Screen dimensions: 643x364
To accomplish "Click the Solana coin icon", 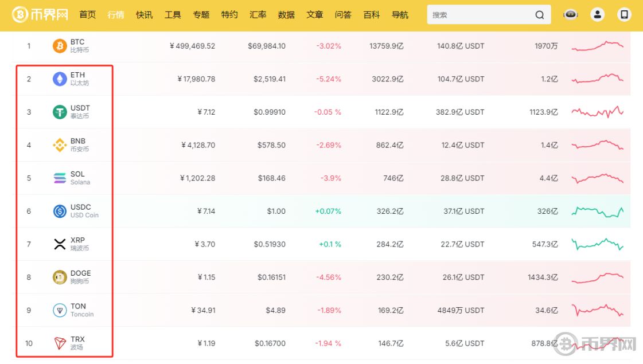I will tap(60, 178).
